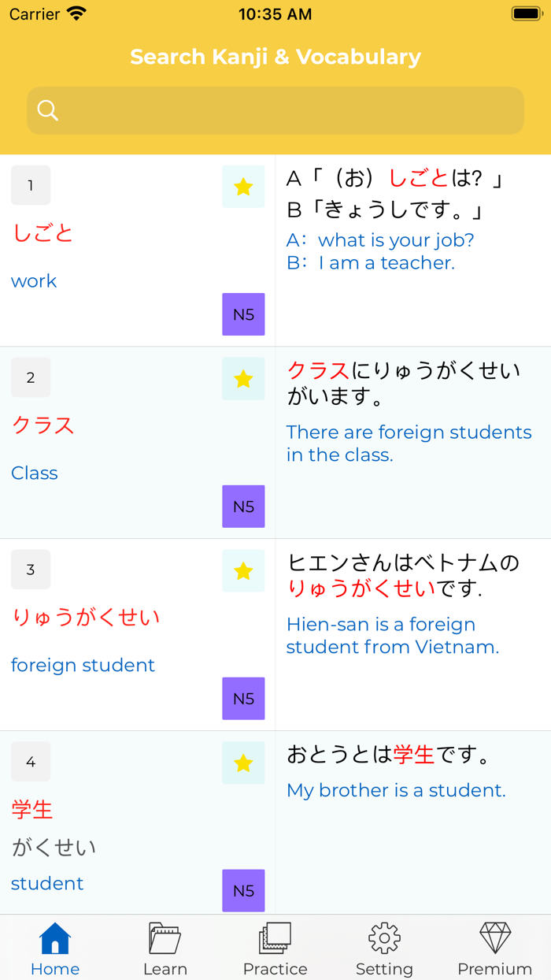The image size is (551, 980).
Task: Tap the number 2 entry badge
Action: (30, 377)
